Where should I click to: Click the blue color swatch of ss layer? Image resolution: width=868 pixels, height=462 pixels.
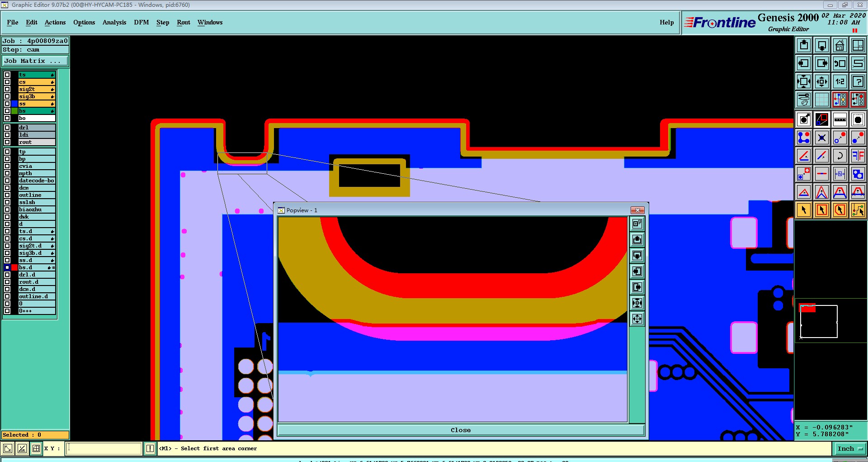(14, 104)
